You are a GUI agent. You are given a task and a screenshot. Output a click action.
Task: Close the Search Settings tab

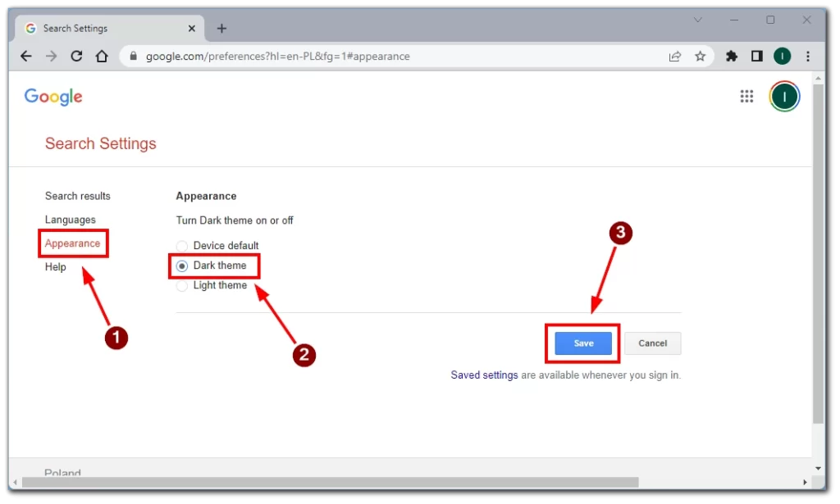pos(192,29)
